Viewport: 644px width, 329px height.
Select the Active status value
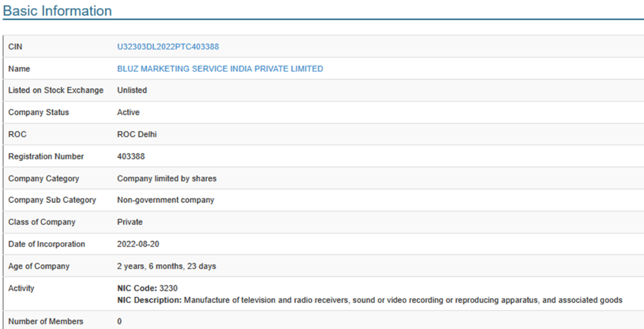[x=128, y=112]
